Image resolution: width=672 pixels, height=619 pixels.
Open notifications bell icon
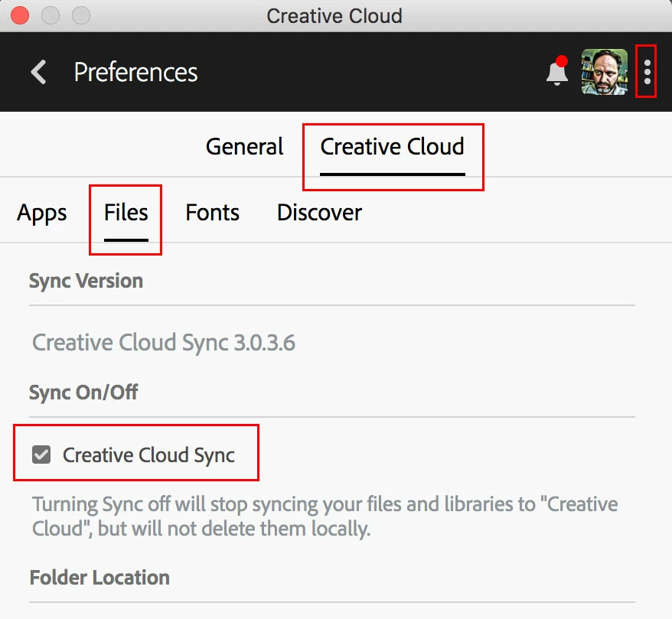[x=556, y=70]
